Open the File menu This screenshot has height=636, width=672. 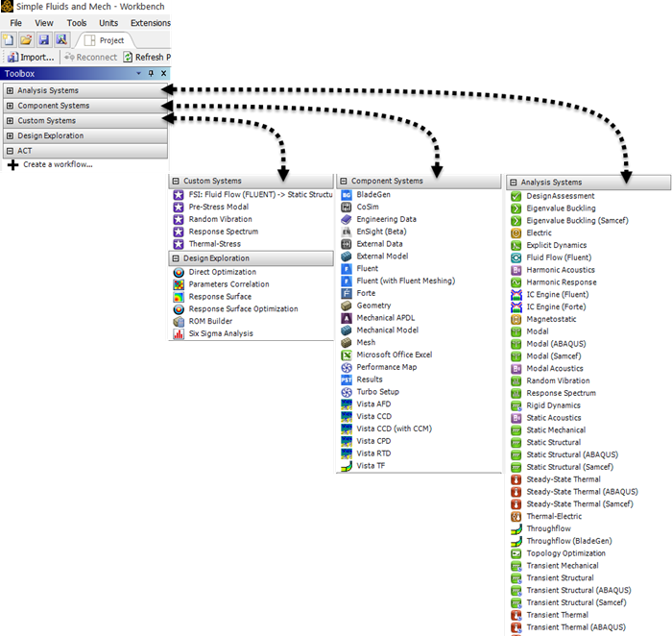tap(16, 23)
